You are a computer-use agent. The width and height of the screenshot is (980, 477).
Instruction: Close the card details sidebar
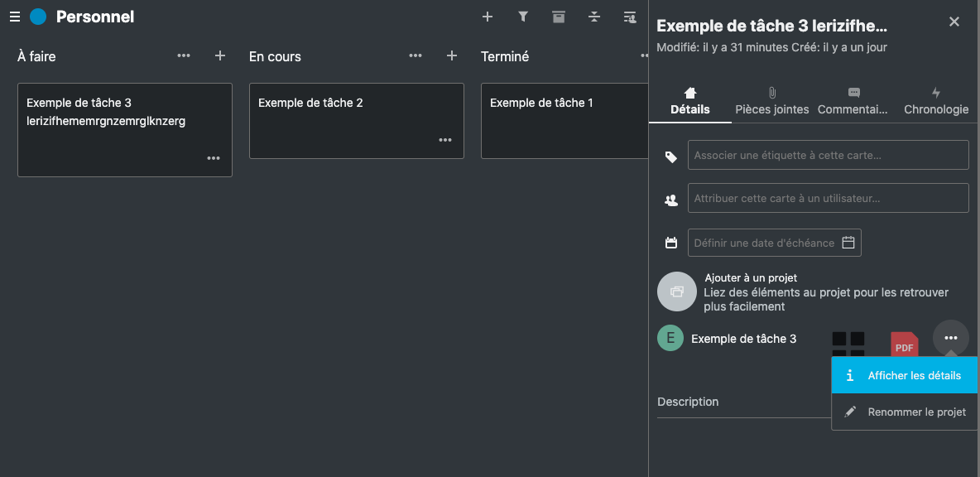coord(954,22)
